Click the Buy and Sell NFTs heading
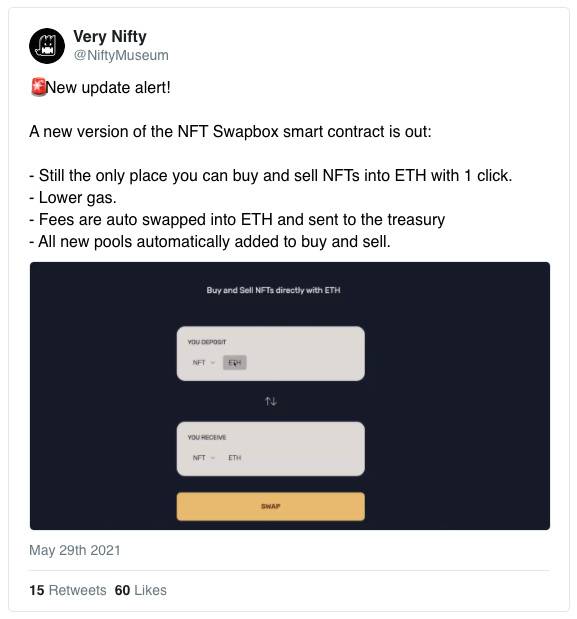This screenshot has width=577, height=619. [x=273, y=290]
